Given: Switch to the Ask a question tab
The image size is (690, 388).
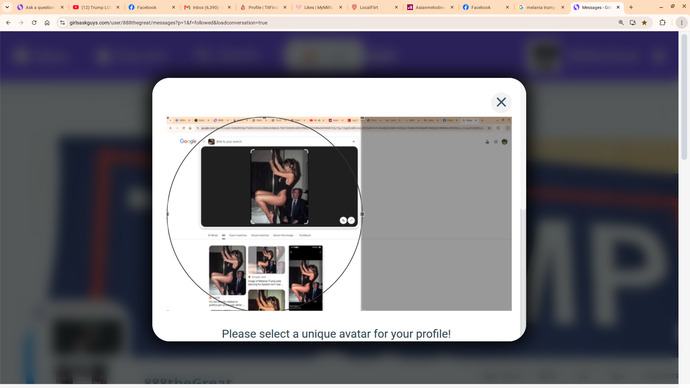Looking at the screenshot, I should point(40,7).
